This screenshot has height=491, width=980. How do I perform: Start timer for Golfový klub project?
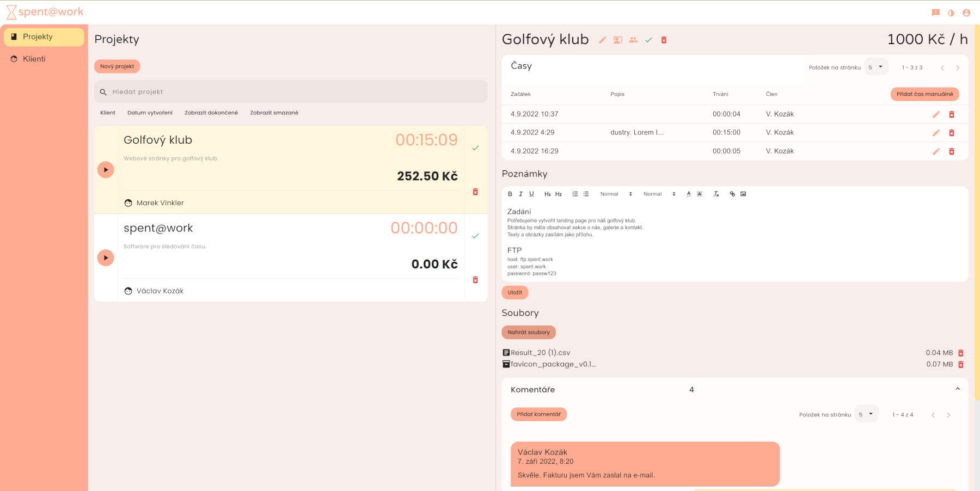(106, 170)
